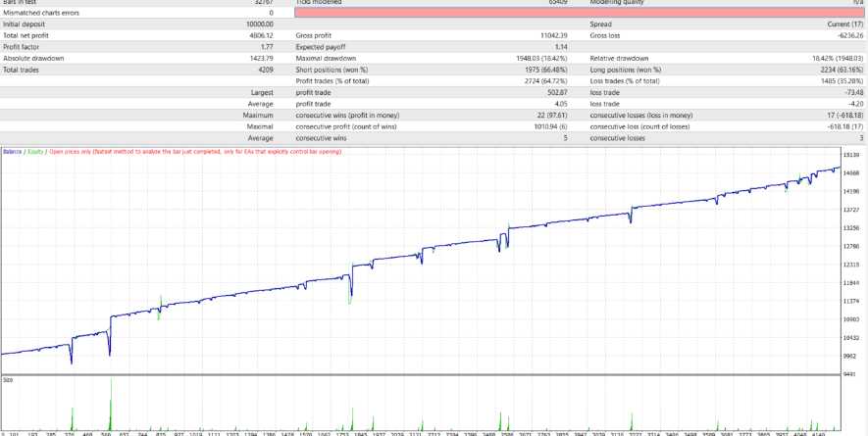Select the absolute drawdown value 1423.79

[x=262, y=58]
